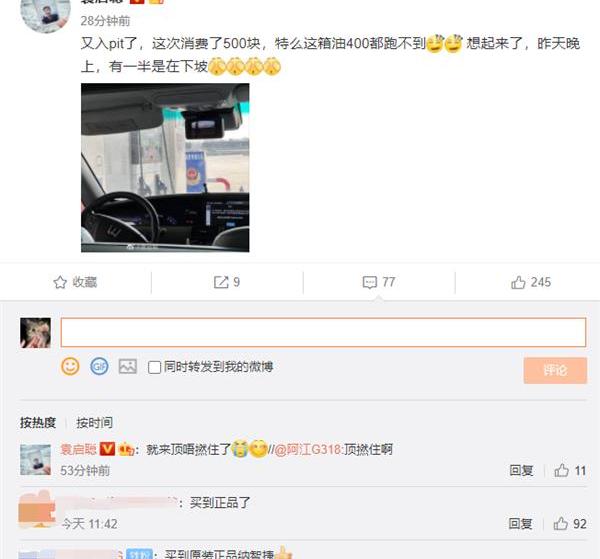Like the post with 245 thumbs-up

[518, 282]
